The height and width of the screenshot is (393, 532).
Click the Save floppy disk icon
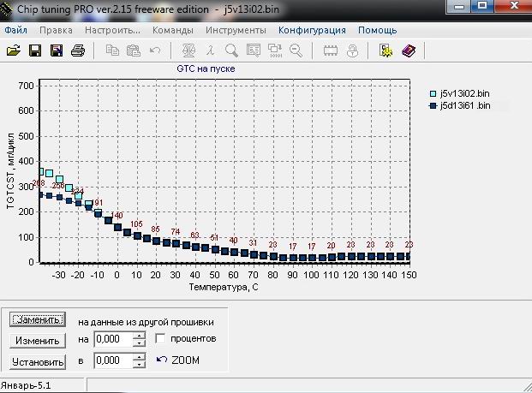tap(35, 51)
